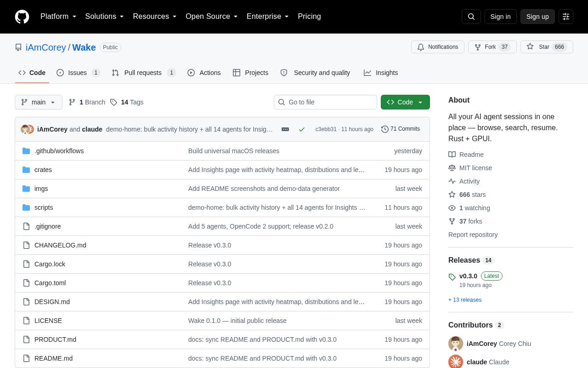Screen dimensions: 588x368
Task: Click the scripts folder icon
Action: 26,207
